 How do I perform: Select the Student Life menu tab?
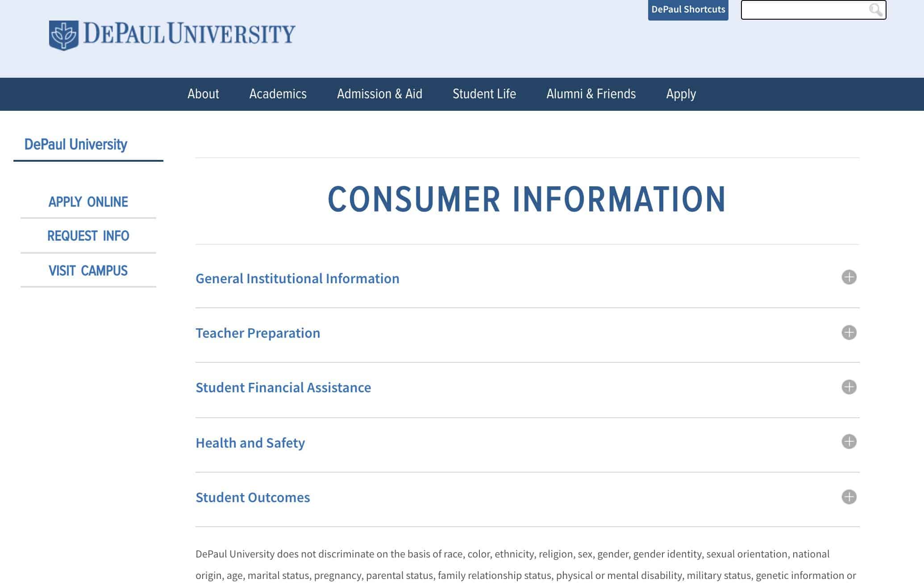point(484,94)
